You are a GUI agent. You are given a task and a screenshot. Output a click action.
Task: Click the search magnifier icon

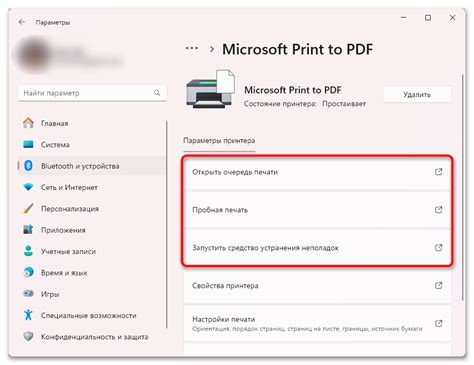pyautogui.click(x=157, y=93)
